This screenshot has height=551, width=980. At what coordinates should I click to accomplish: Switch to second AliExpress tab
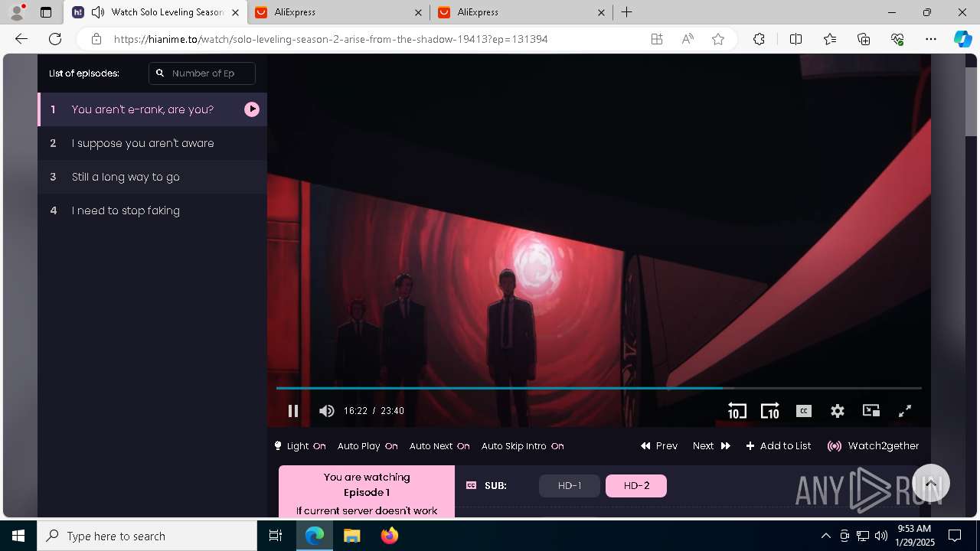pos(521,12)
